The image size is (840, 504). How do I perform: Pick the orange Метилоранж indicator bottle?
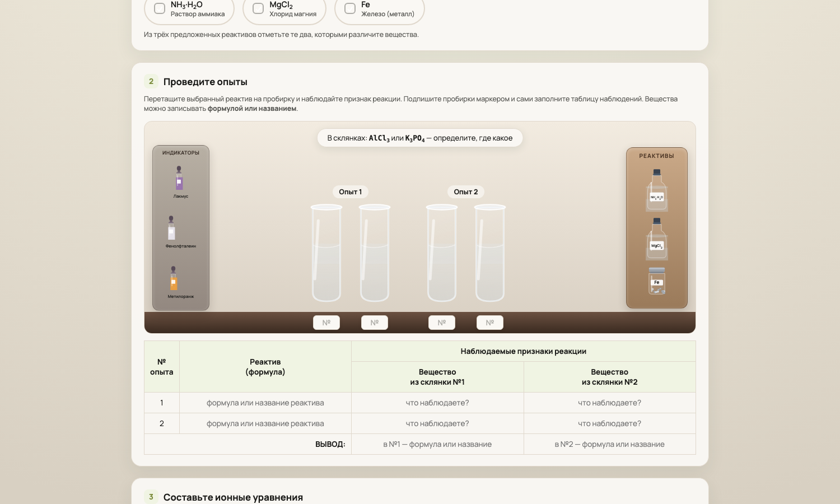(x=174, y=279)
